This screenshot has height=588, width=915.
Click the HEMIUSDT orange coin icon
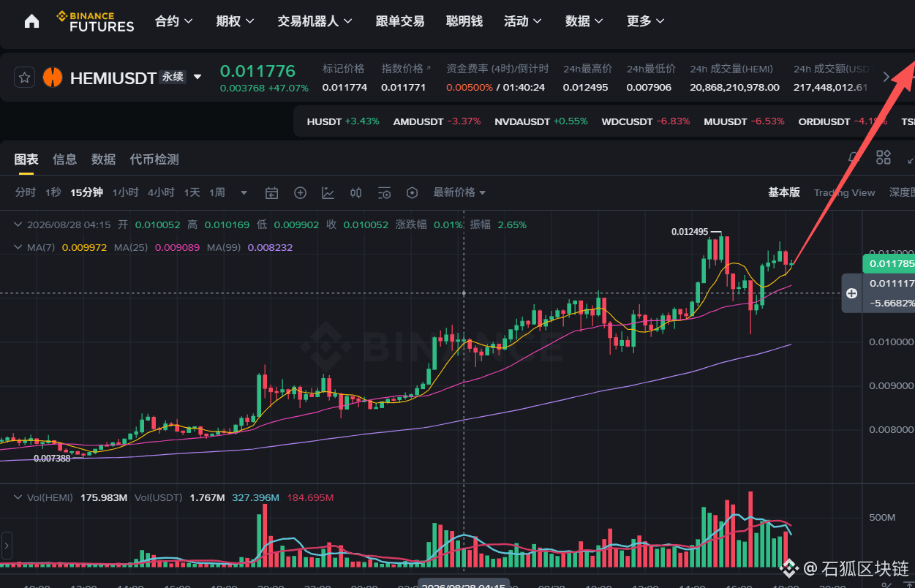pos(53,78)
